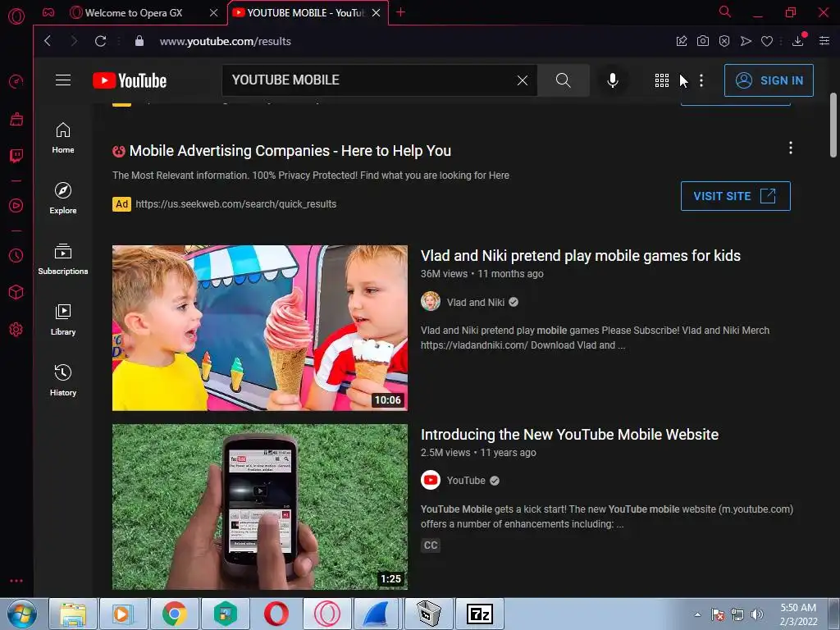Open GX Control speedometer icon in sidebar
The width and height of the screenshot is (840, 630).
16,81
